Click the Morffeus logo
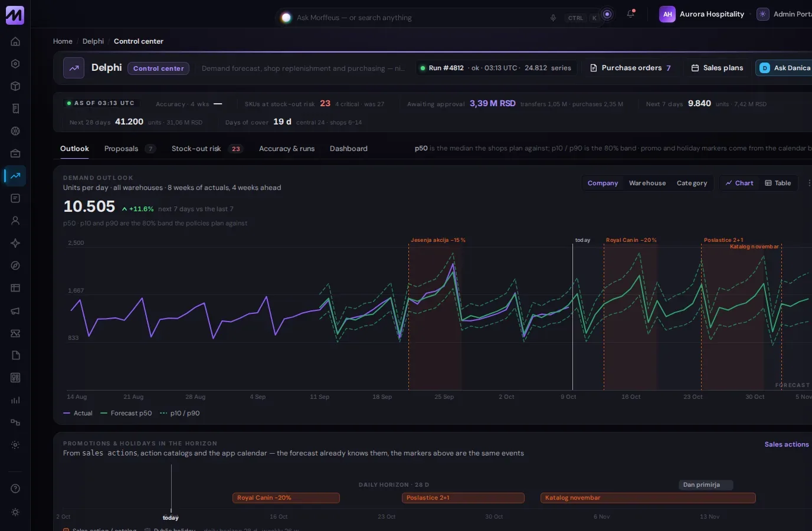Image resolution: width=812 pixels, height=531 pixels. (x=15, y=15)
